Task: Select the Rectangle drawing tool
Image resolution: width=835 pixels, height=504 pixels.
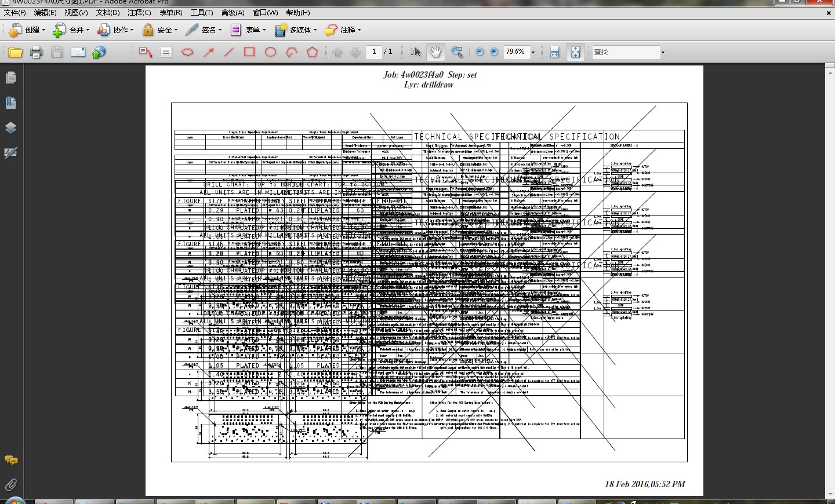Action: coord(249,52)
